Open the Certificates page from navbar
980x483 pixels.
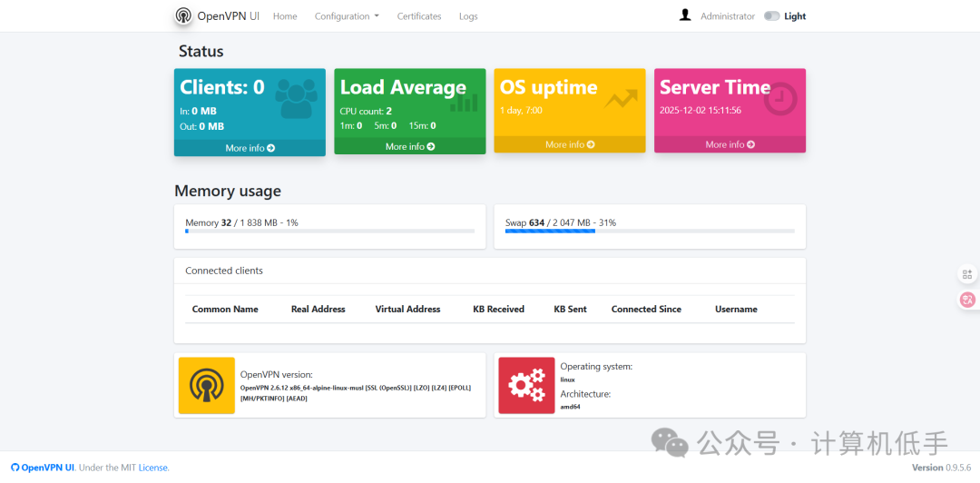pyautogui.click(x=418, y=16)
